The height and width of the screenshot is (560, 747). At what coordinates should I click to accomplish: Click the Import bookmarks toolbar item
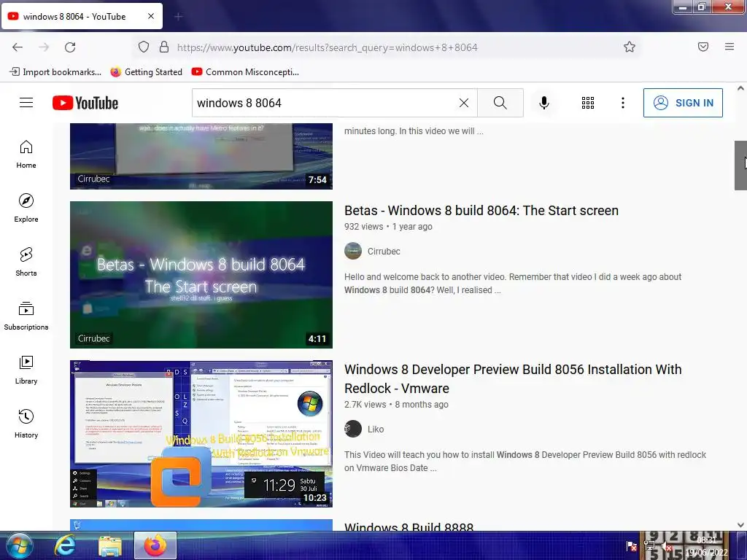pos(55,72)
